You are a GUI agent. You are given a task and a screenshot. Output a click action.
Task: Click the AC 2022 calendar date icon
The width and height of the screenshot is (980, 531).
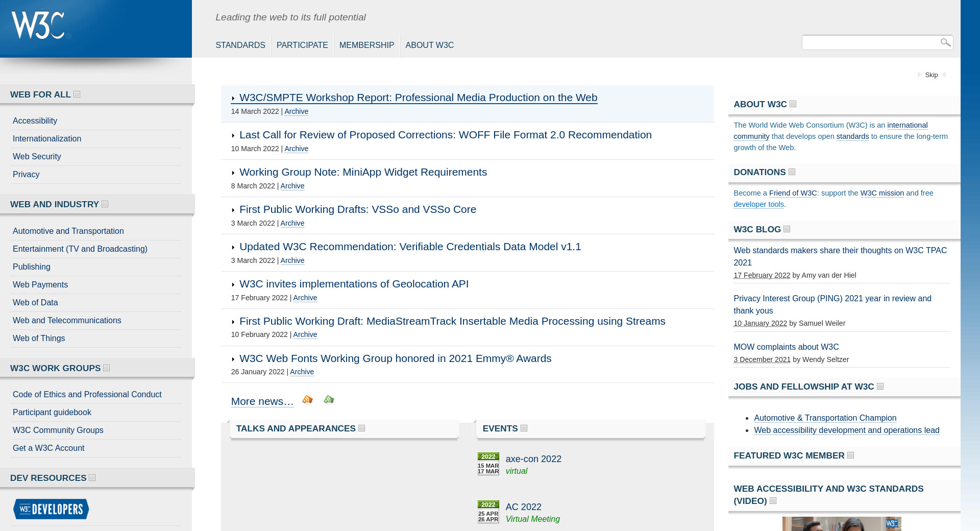pos(488,512)
